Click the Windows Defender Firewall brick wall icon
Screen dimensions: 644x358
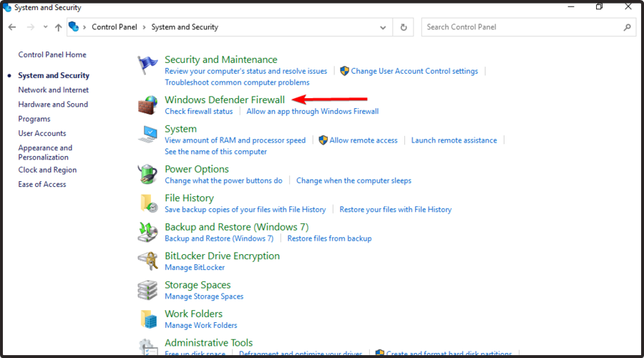point(147,105)
